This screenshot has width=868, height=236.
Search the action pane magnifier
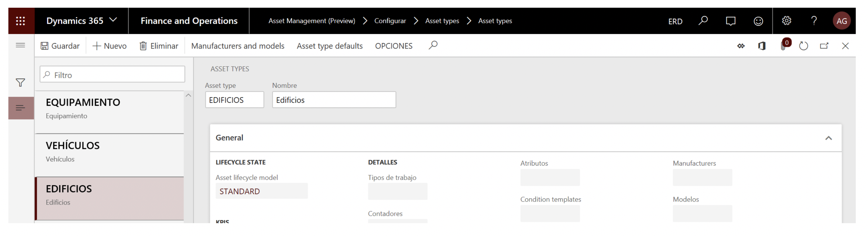click(433, 45)
